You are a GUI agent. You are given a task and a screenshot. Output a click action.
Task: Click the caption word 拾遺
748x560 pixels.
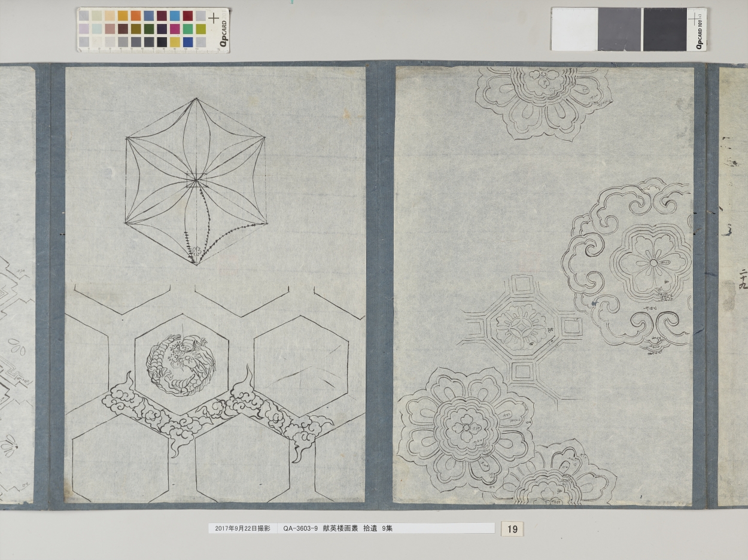(x=370, y=529)
